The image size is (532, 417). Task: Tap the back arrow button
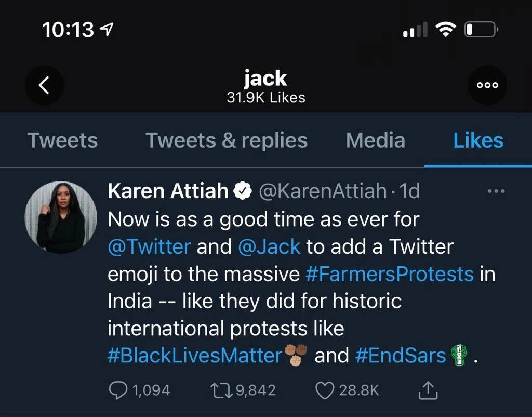point(44,85)
